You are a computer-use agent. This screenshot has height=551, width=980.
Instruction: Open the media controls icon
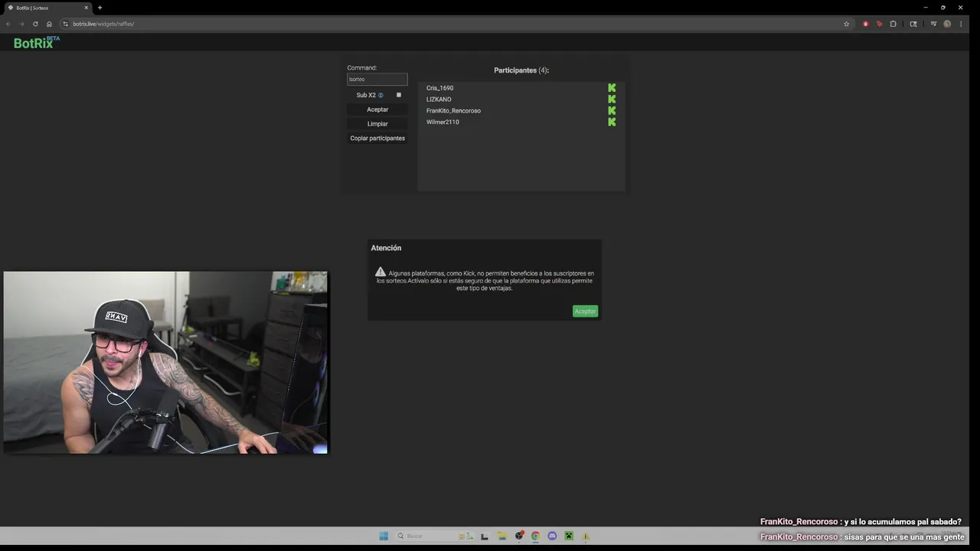pyautogui.click(x=933, y=24)
